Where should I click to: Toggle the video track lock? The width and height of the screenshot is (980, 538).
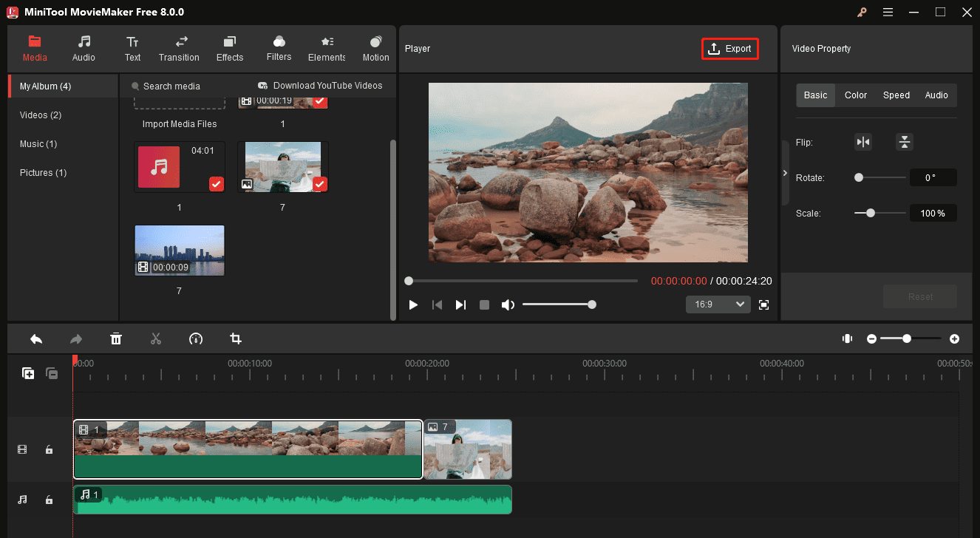point(49,449)
